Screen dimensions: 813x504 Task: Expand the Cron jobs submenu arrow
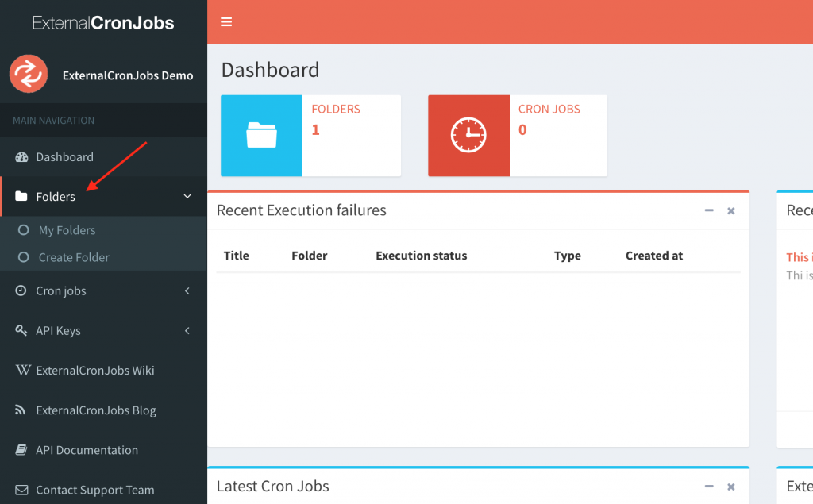pos(187,290)
